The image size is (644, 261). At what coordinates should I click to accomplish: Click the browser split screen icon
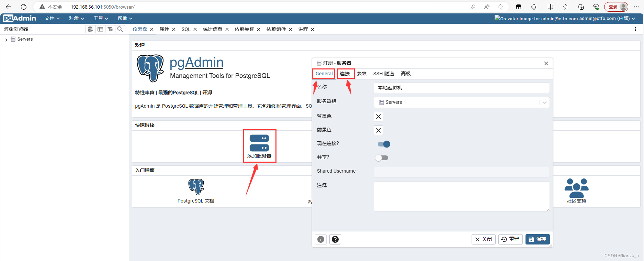[550, 7]
